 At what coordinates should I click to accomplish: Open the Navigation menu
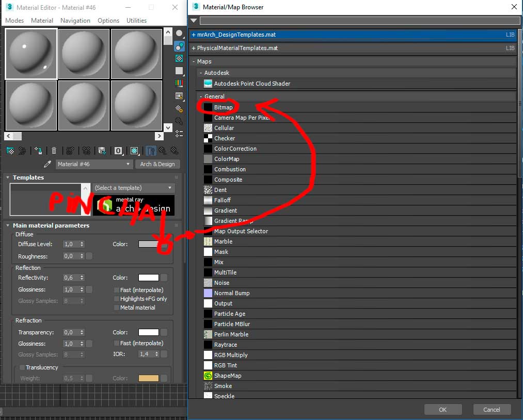click(75, 21)
